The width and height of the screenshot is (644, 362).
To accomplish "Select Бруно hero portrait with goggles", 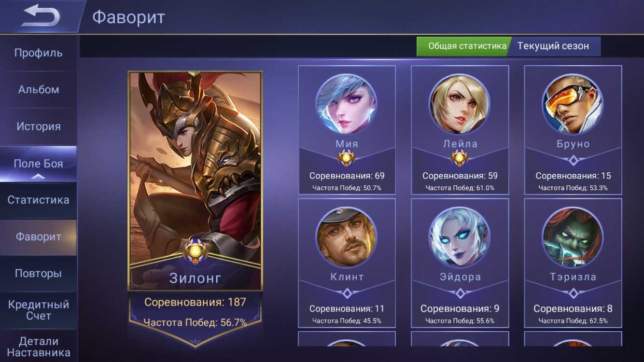I will point(573,104).
